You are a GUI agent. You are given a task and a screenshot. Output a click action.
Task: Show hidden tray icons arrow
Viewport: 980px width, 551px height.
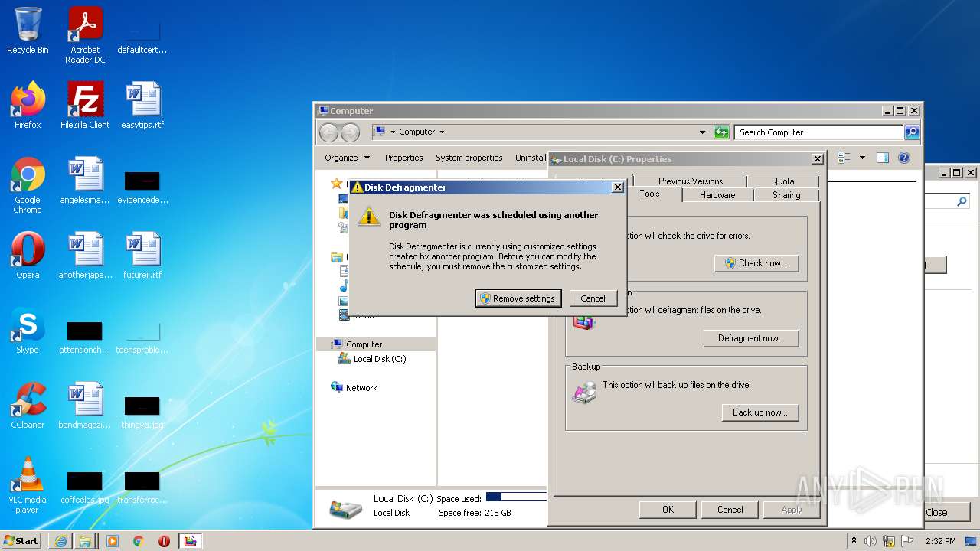coord(854,540)
